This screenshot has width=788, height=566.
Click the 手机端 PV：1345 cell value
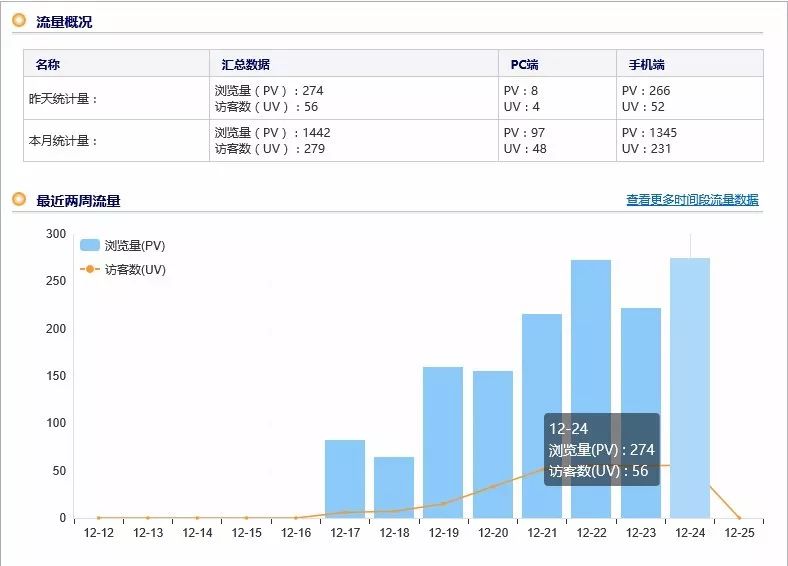(649, 133)
